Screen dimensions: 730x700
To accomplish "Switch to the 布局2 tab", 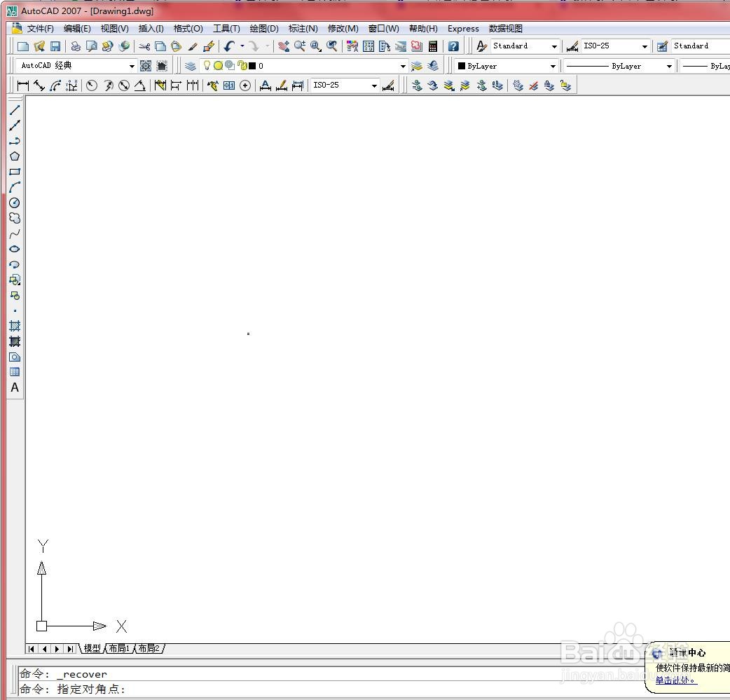I will coord(149,648).
